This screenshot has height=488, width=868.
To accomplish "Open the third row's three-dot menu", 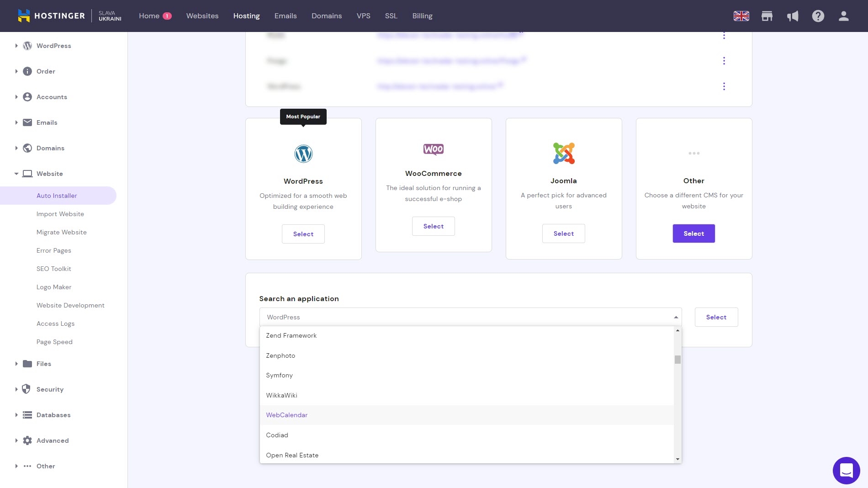I will 724,86.
